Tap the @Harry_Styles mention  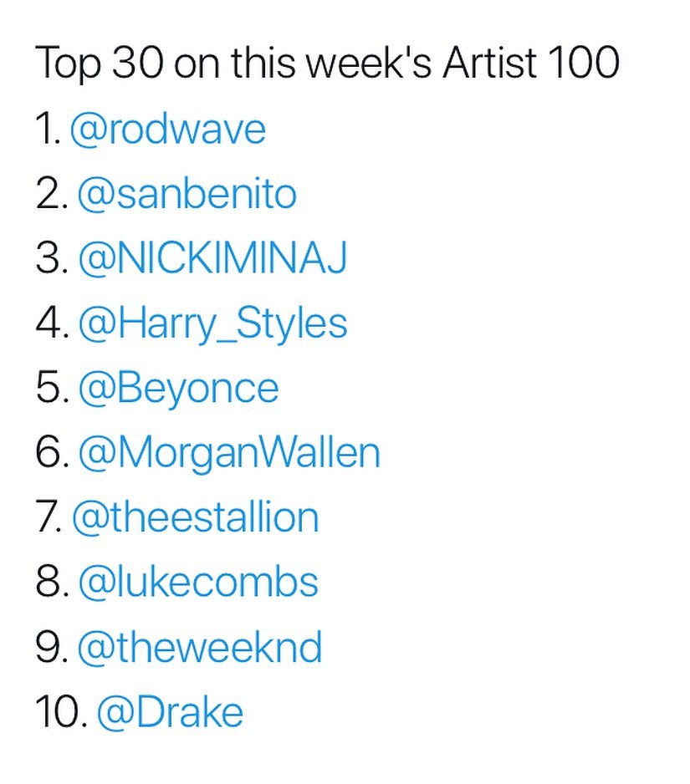click(x=212, y=324)
